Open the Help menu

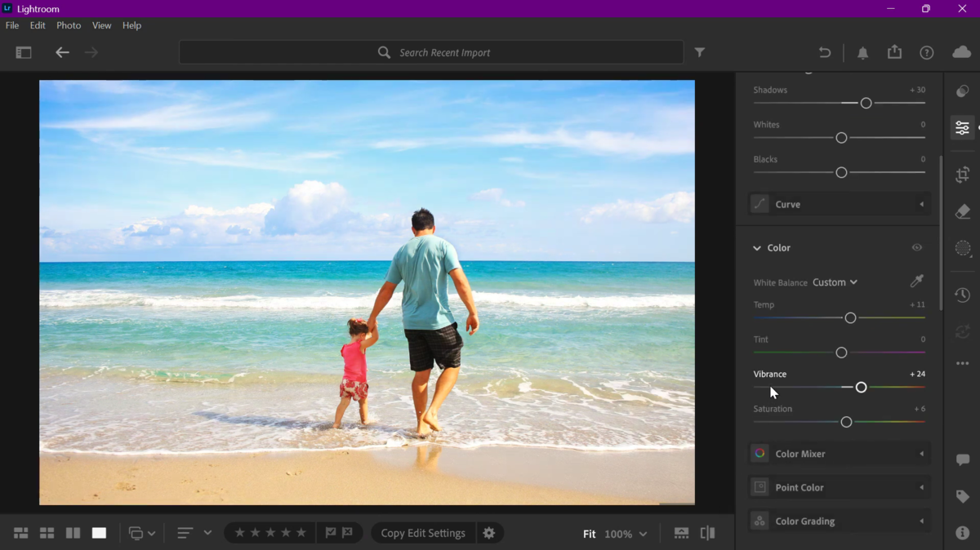[131, 25]
